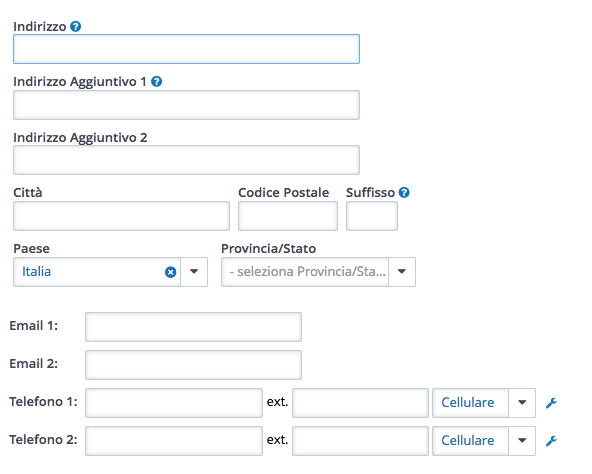Open help icon beside Indirizzo label
Viewport: 592px width, 474px height.
pyautogui.click(x=76, y=26)
